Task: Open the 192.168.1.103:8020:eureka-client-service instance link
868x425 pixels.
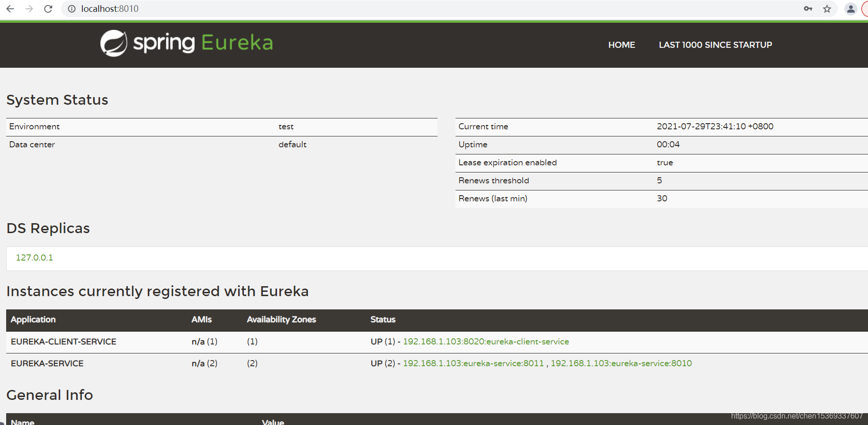Action: tap(486, 342)
